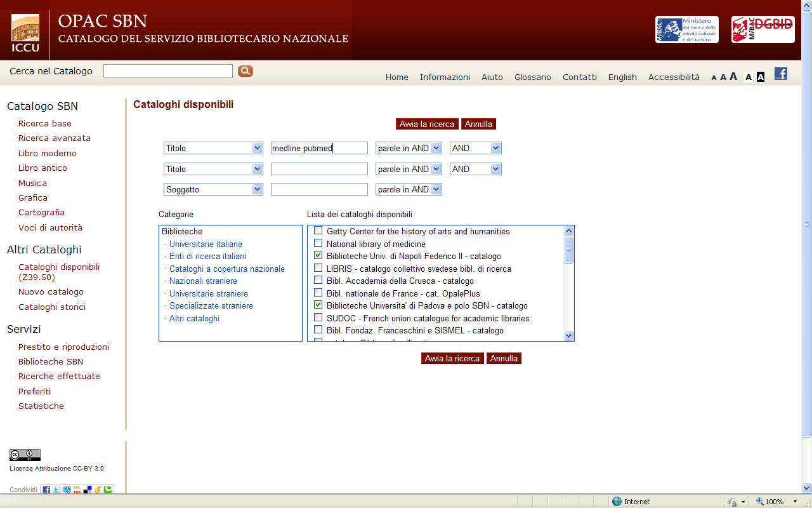Open the browser zoom level dropdown arrow

click(795, 501)
